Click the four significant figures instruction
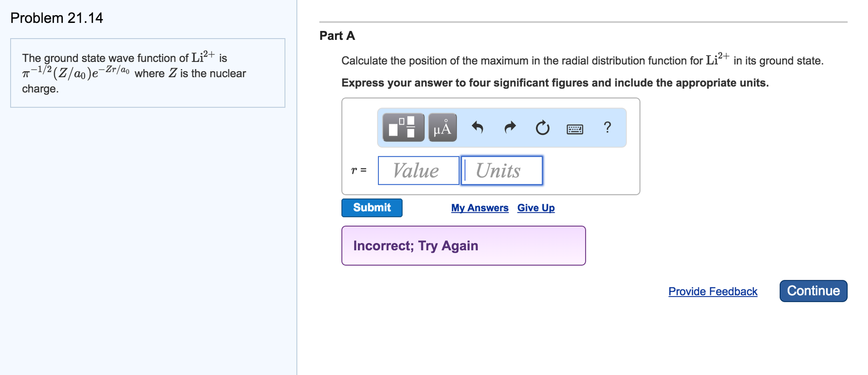 pyautogui.click(x=555, y=83)
